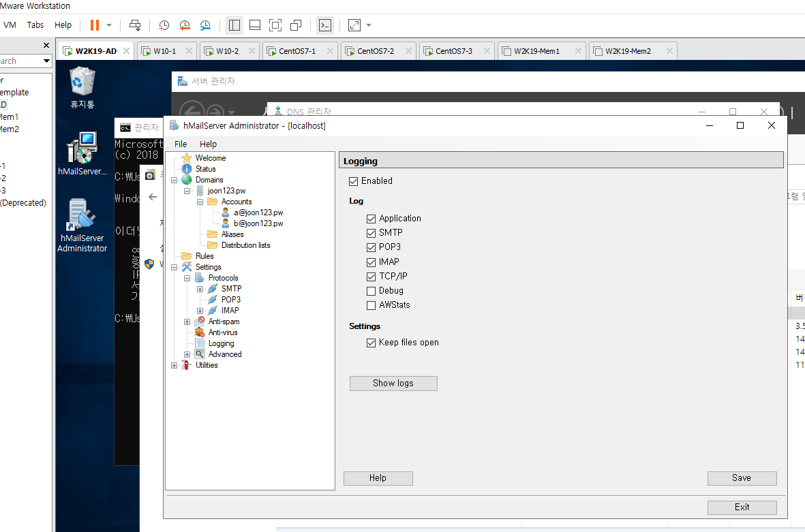The height and width of the screenshot is (532, 805).
Task: Collapse the Accounts folder node
Action: [x=200, y=202]
